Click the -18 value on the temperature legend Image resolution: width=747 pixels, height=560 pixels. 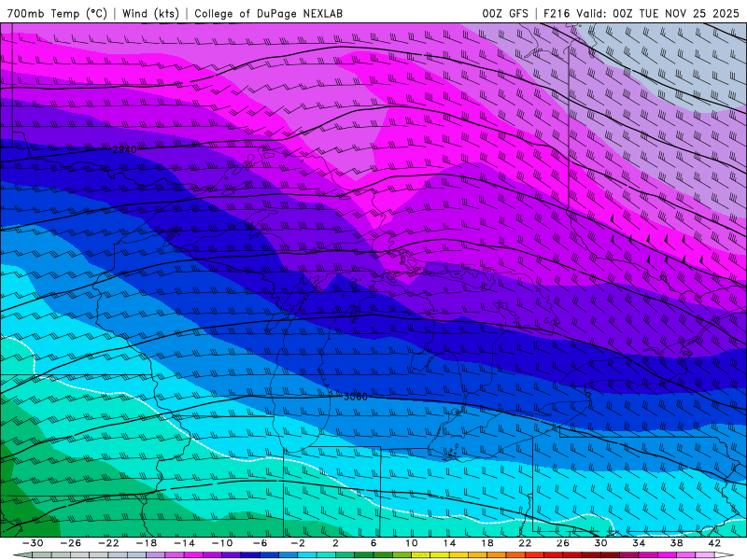(147, 543)
